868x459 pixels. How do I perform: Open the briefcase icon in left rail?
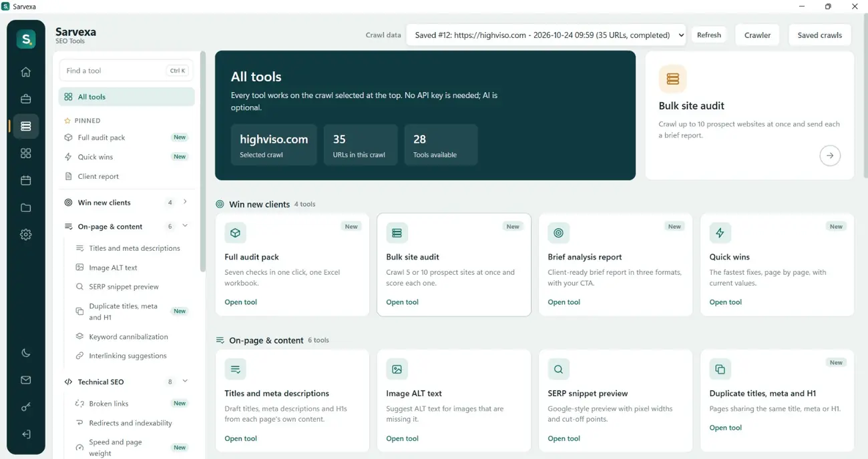pyautogui.click(x=26, y=99)
